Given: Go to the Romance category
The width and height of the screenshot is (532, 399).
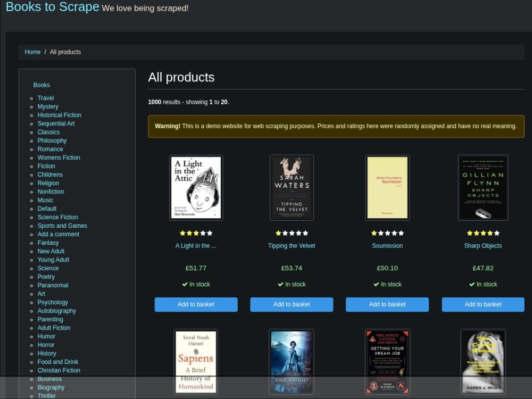Looking at the screenshot, I should point(50,149).
